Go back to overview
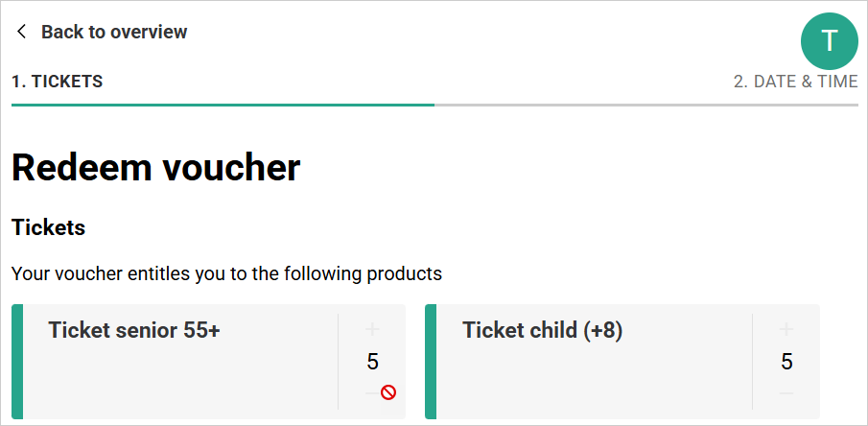The width and height of the screenshot is (868, 426). click(113, 32)
